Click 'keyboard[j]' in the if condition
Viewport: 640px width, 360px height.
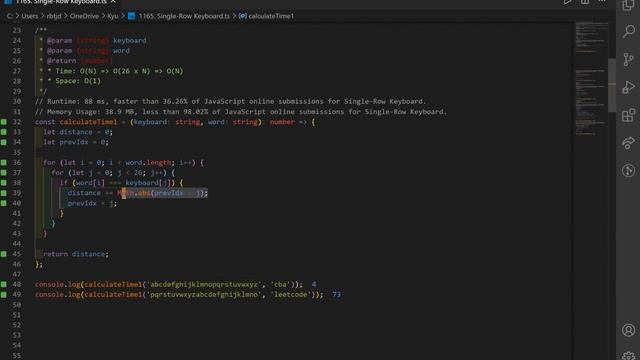point(148,183)
